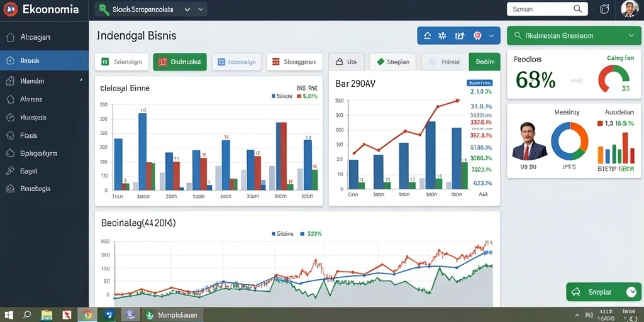Click the search input field
Viewport: 644px width, 322px height.
[x=547, y=9]
